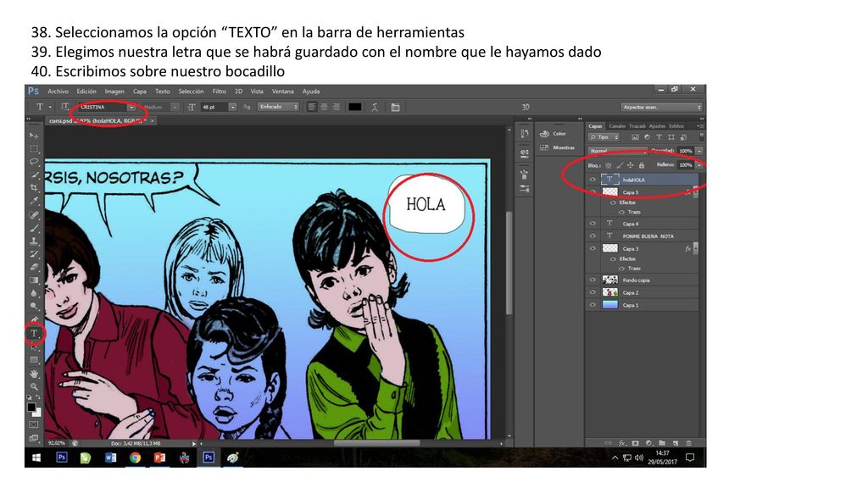
Task: Select the Hand tool
Action: (x=34, y=374)
